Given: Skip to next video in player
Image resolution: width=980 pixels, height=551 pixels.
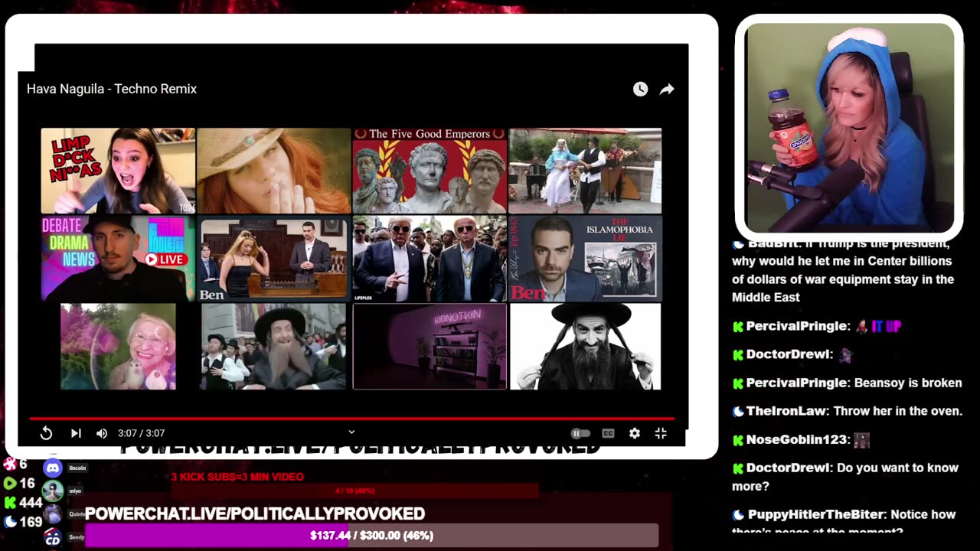Looking at the screenshot, I should pos(76,433).
